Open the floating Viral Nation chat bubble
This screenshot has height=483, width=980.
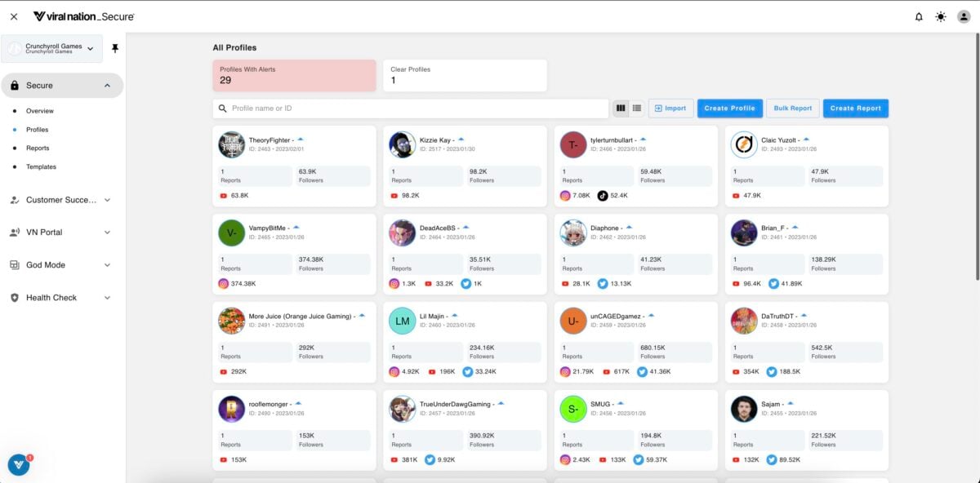(x=18, y=465)
